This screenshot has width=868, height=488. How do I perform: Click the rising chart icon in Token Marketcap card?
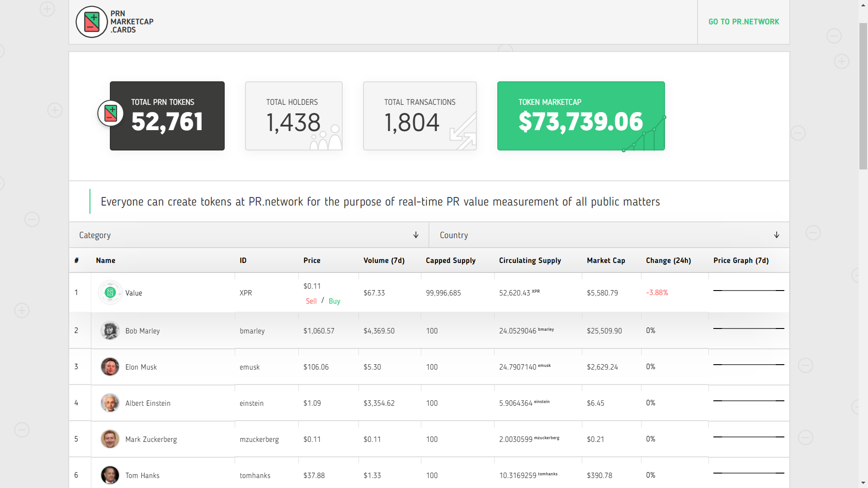[644, 134]
